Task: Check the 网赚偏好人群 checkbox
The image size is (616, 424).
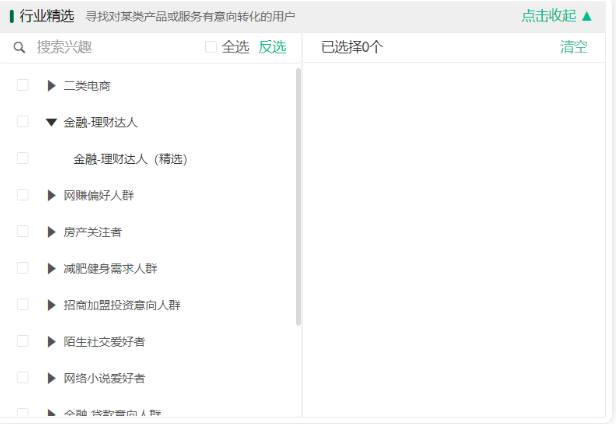Action: [23, 195]
